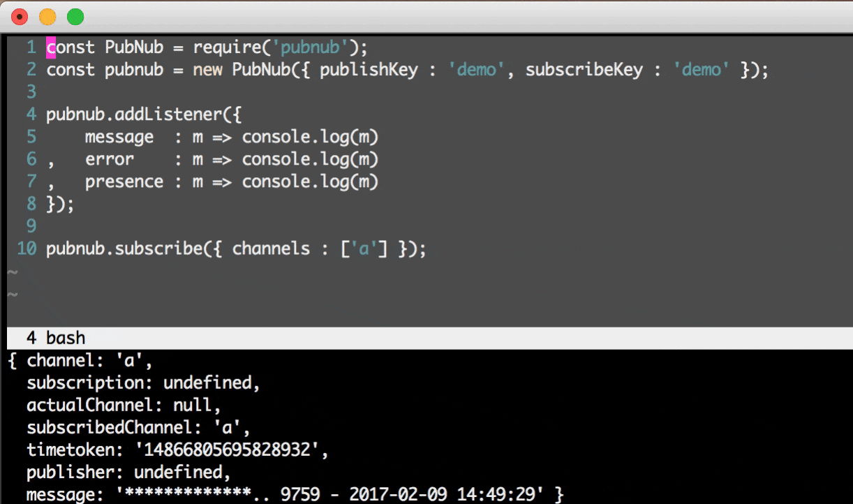
Task: Select the '4 bash' status bar tab
Action: point(56,338)
